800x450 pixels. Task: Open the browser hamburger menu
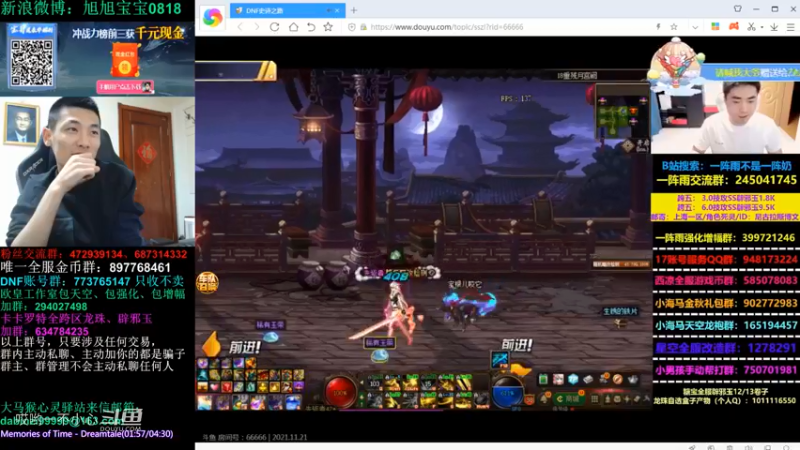pos(790,27)
